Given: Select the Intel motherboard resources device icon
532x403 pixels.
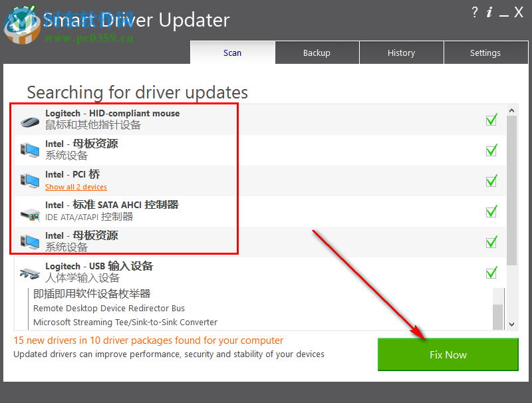Looking at the screenshot, I should pos(28,149).
